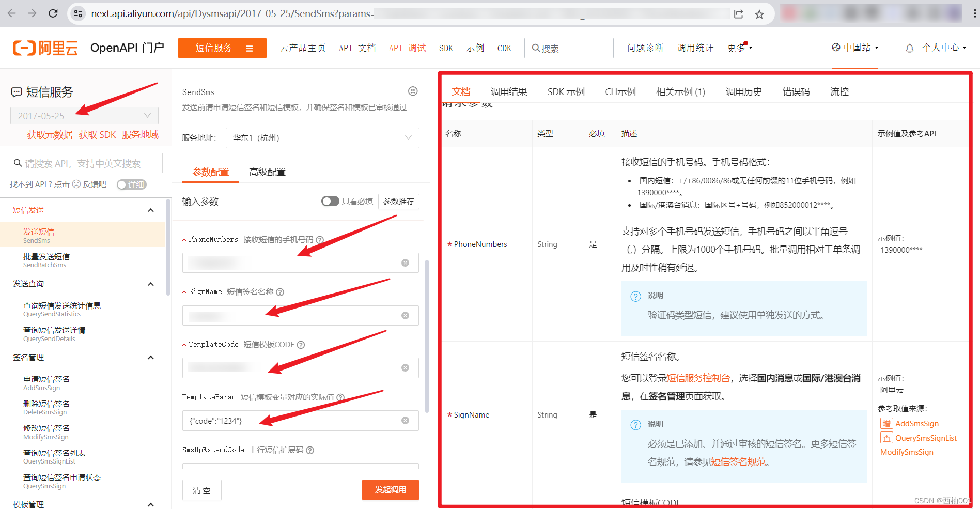This screenshot has height=509, width=980.
Task: Open the 错误码 tab
Action: point(796,91)
